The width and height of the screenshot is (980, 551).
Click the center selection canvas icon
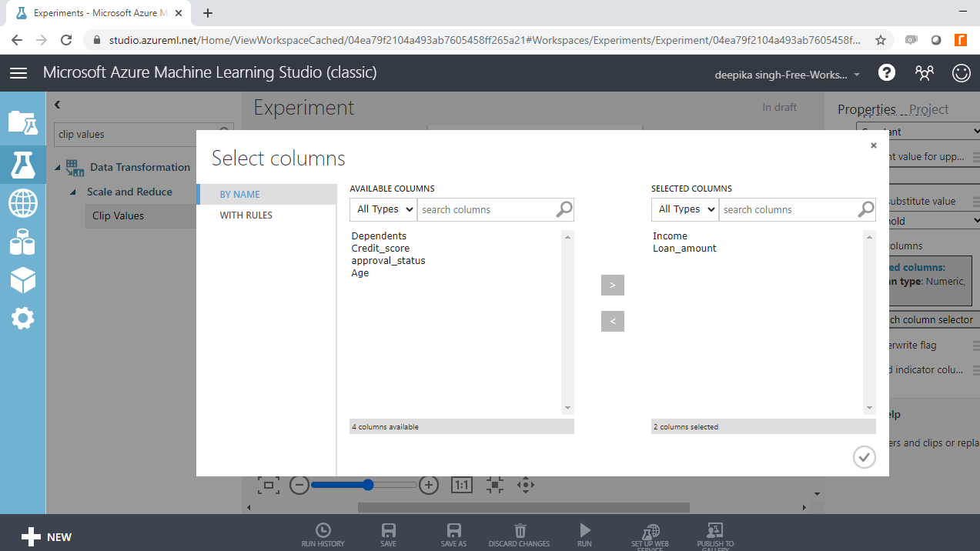coord(494,485)
